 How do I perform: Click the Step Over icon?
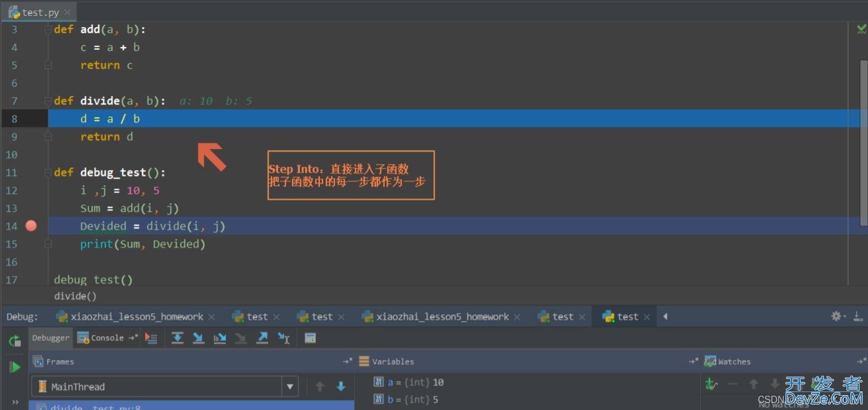click(177, 338)
